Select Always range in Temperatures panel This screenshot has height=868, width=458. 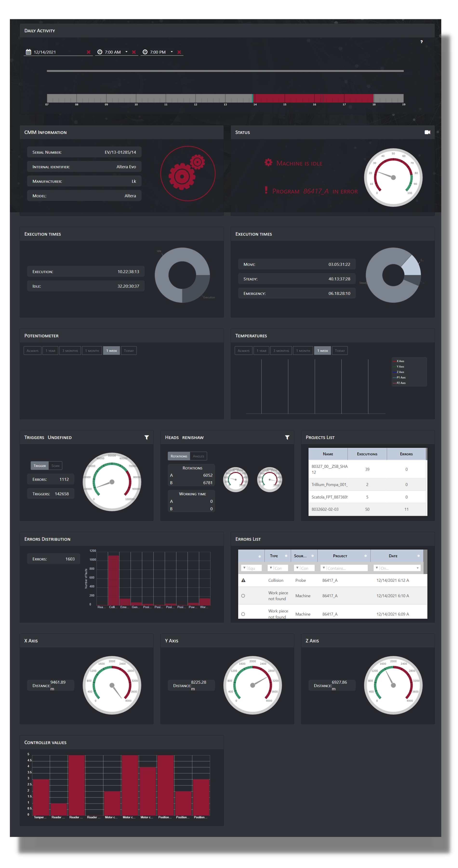tap(244, 351)
